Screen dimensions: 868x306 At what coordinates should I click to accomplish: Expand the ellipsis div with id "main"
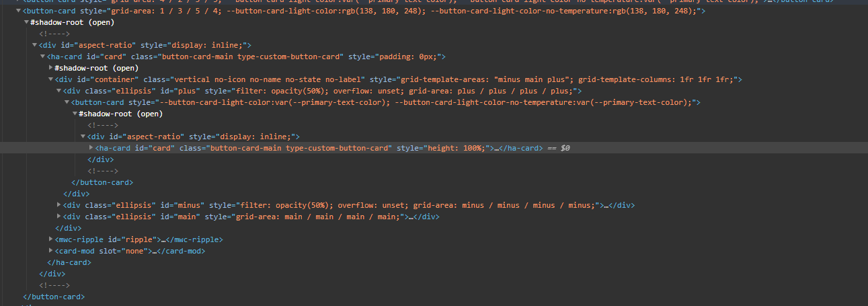coord(59,217)
